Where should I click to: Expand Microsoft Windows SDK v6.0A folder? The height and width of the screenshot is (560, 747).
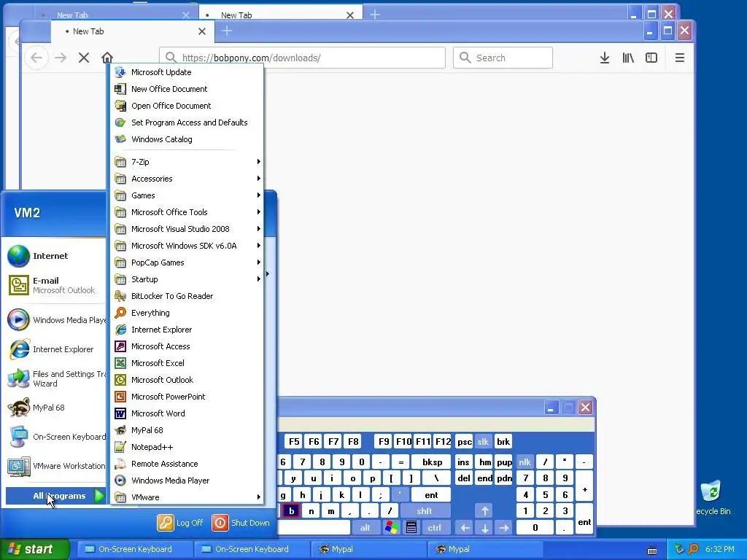pos(187,246)
